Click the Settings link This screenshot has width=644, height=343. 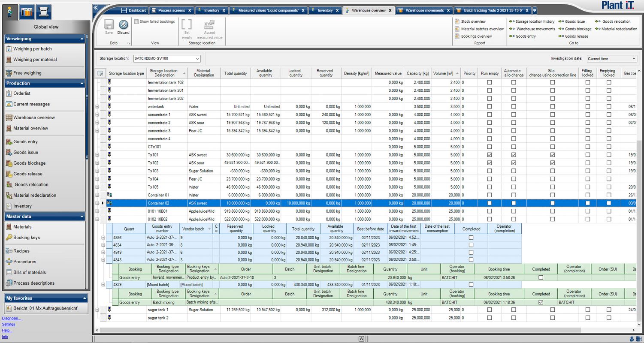click(x=9, y=324)
